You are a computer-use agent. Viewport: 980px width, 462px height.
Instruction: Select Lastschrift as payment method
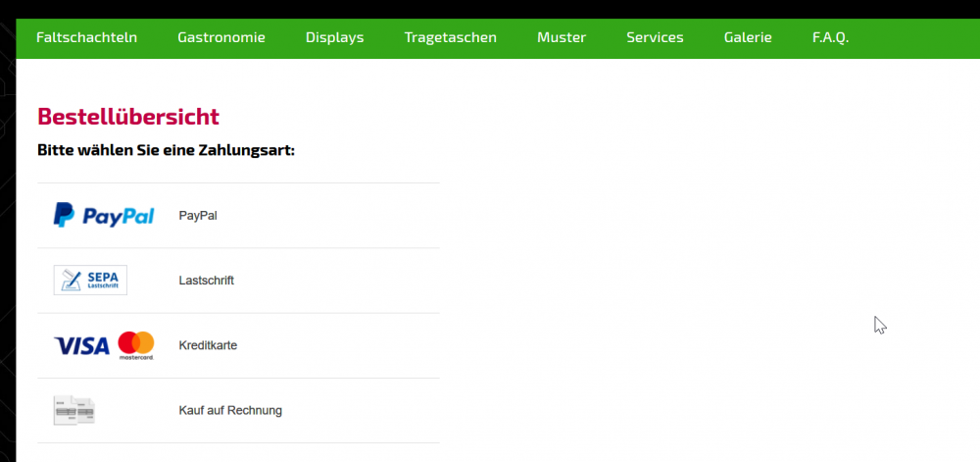point(206,281)
